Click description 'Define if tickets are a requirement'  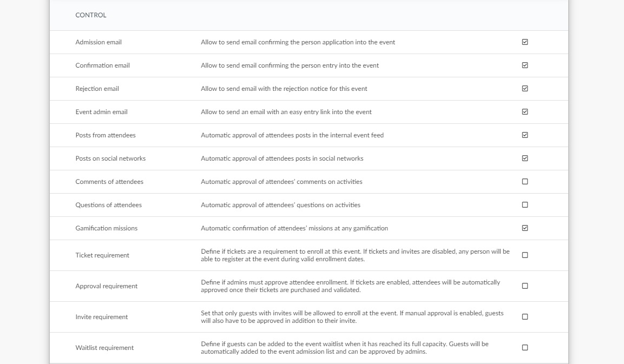[x=355, y=255]
